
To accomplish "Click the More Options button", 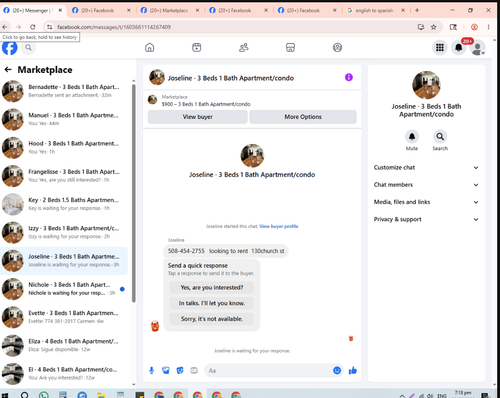I will pyautogui.click(x=303, y=117).
